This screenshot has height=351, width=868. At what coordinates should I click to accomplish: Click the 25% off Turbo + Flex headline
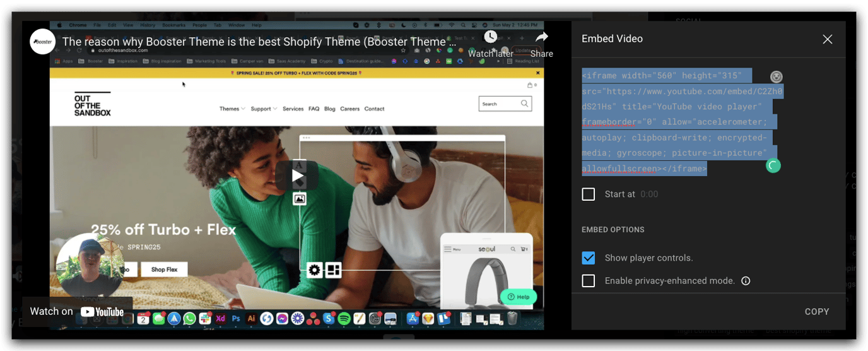tap(163, 230)
